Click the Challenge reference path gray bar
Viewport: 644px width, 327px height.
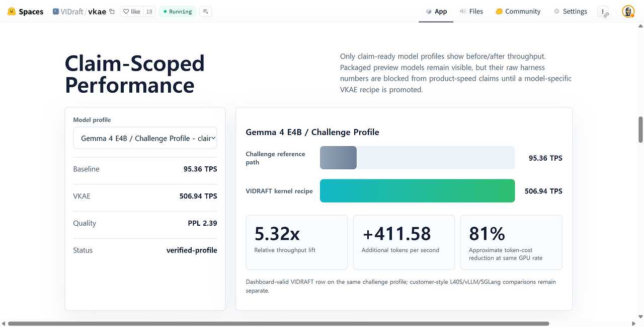338,158
